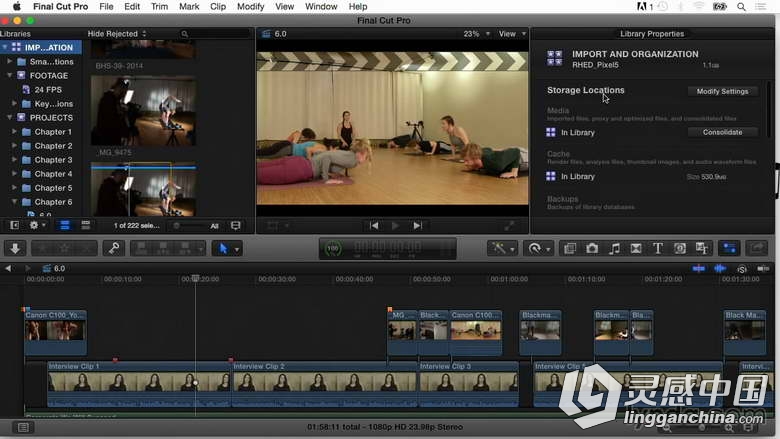Open the Transitions browser icon
The height and width of the screenshot is (439, 780).
pos(636,248)
